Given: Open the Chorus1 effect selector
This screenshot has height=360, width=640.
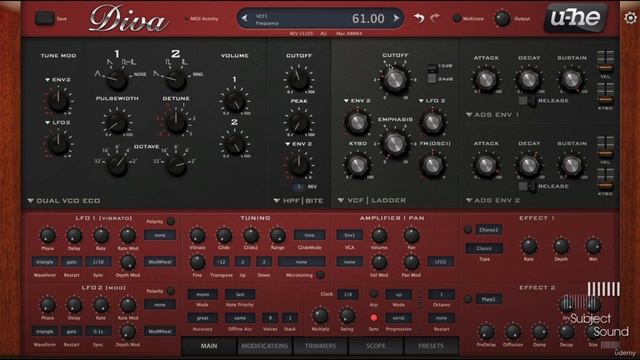Looking at the screenshot, I should 488,230.
